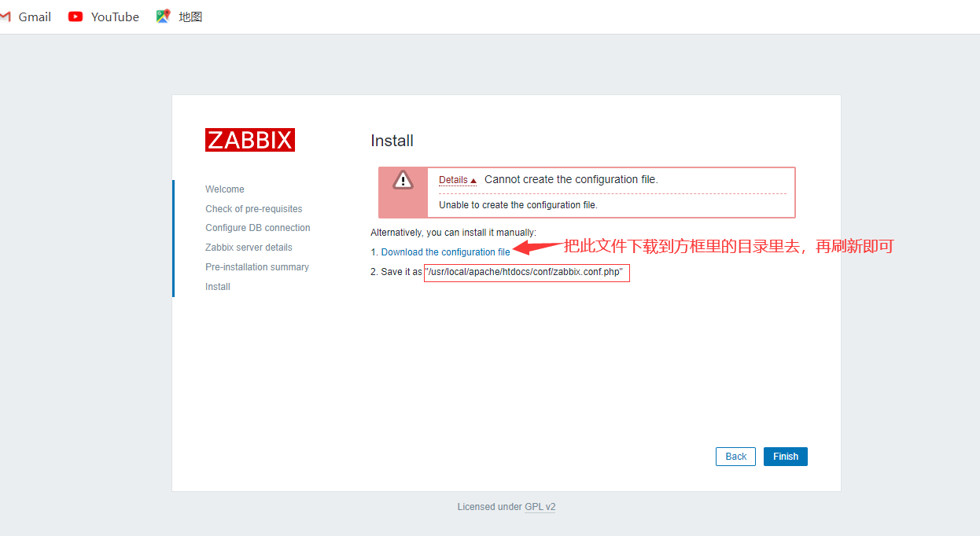
Task: Click the zabbix.conf.php file path text
Action: [525, 273]
